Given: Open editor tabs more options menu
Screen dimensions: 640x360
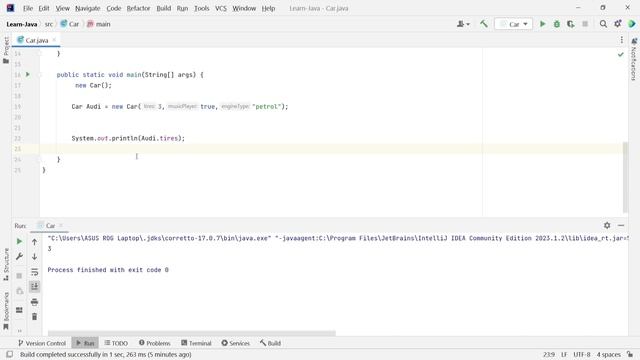Looking at the screenshot, I should pos(622,40).
